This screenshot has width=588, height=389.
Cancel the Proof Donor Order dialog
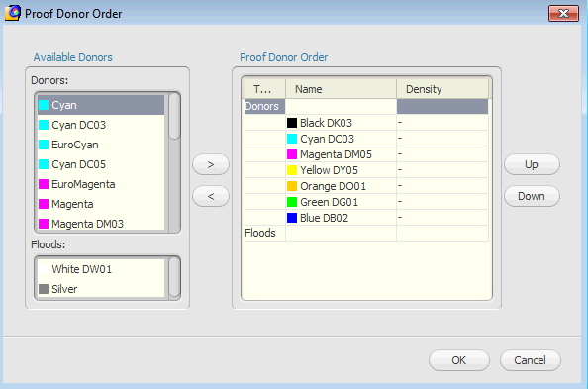click(531, 360)
